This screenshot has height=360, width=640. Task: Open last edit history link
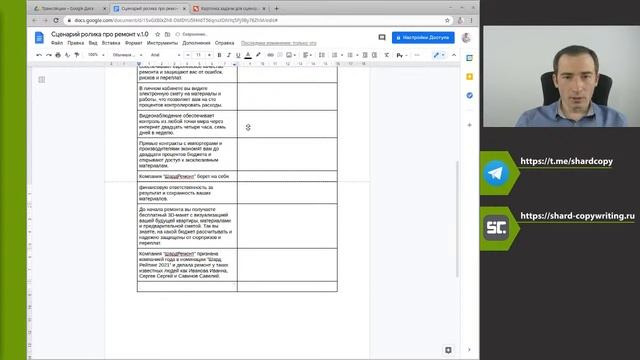click(x=279, y=43)
